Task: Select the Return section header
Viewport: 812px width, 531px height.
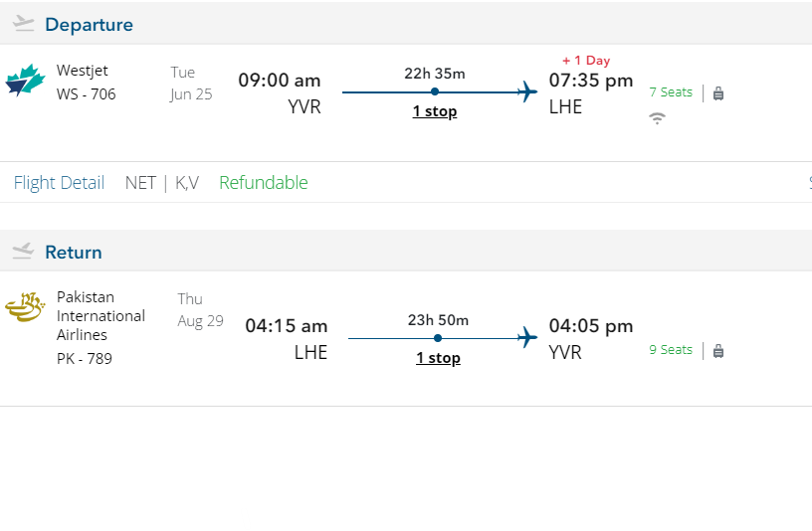Action: [x=74, y=253]
